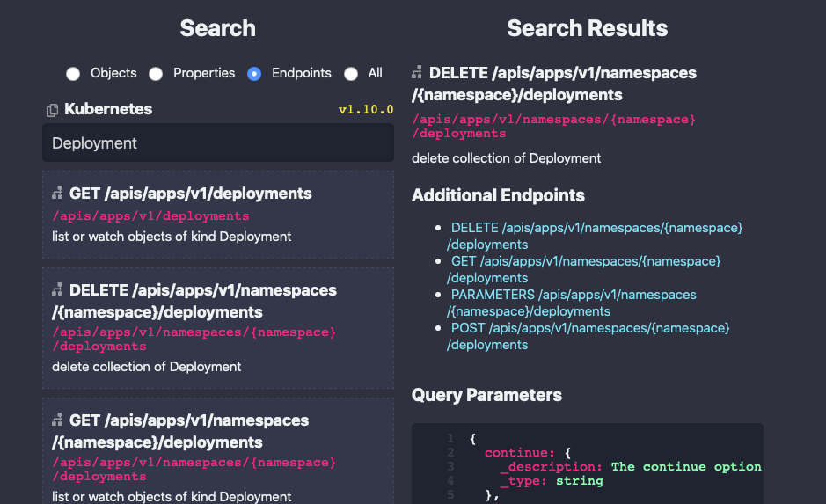Open the POST namespaces deployments link

click(x=589, y=336)
